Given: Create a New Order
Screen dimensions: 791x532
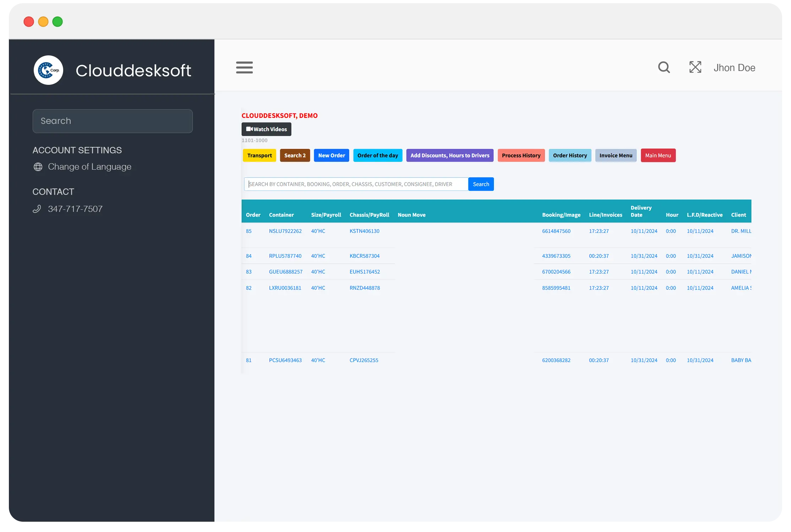Looking at the screenshot, I should tap(331, 155).
